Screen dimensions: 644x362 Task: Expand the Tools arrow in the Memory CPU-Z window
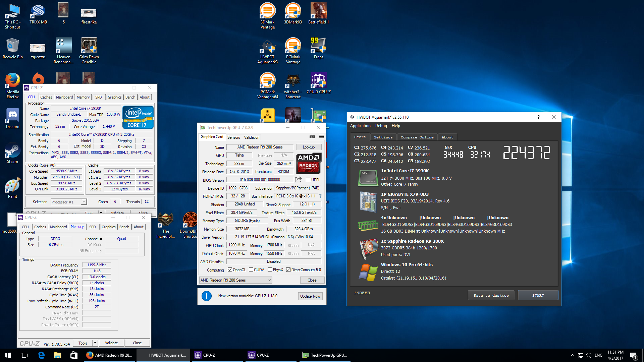point(95,343)
